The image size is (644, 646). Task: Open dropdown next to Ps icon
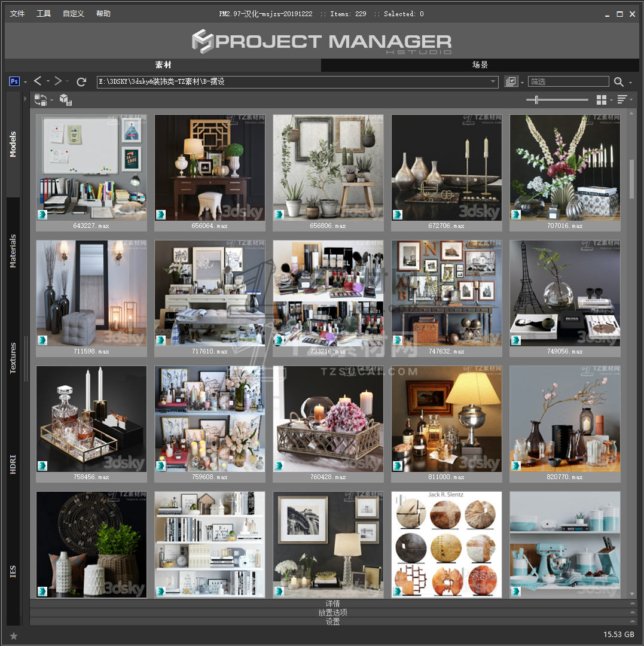25,82
